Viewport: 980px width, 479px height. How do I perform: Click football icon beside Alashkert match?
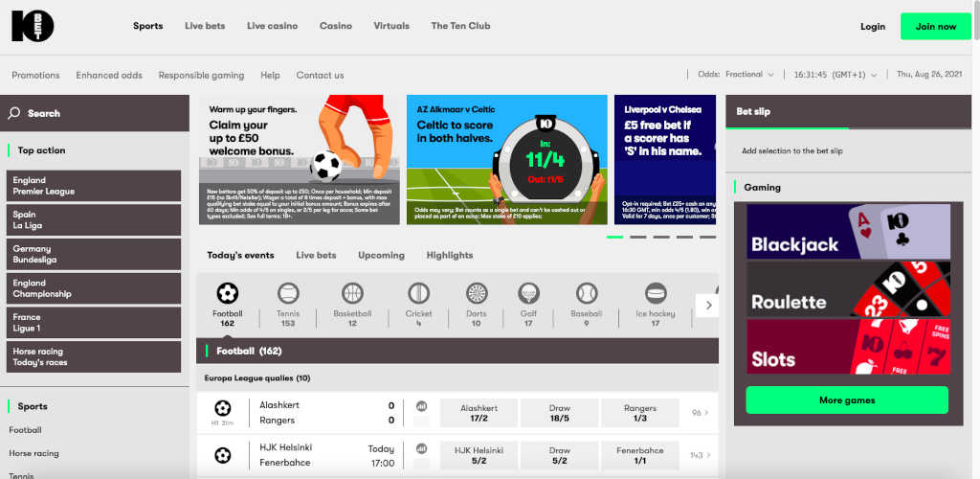point(222,408)
